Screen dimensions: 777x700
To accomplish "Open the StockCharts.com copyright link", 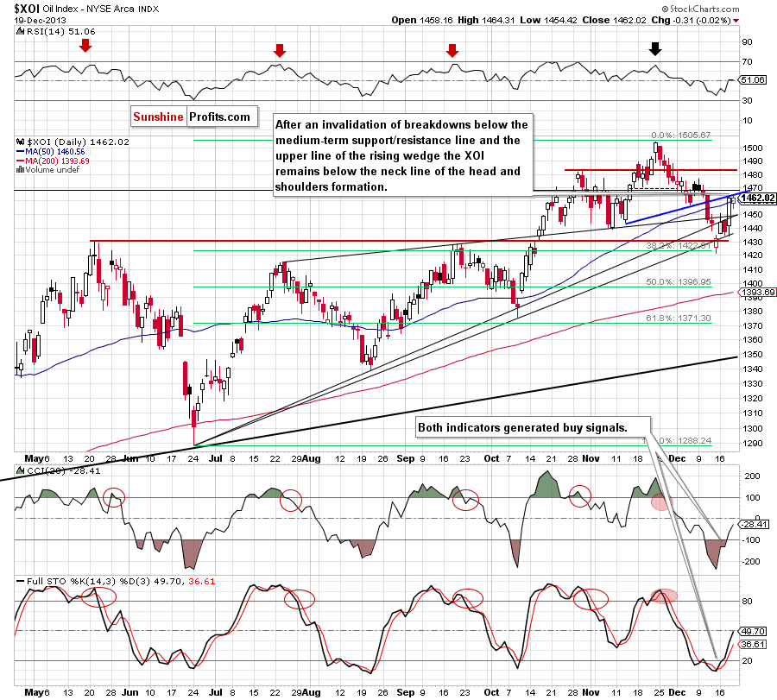I will (700, 9).
